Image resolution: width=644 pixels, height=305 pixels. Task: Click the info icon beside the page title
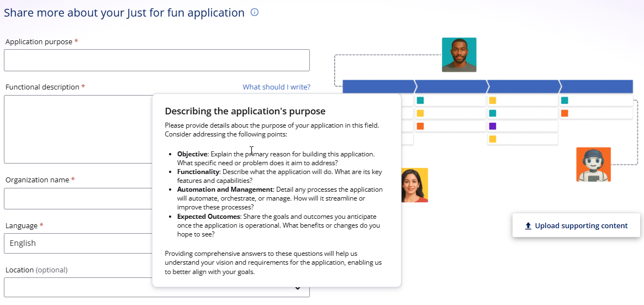coord(255,12)
